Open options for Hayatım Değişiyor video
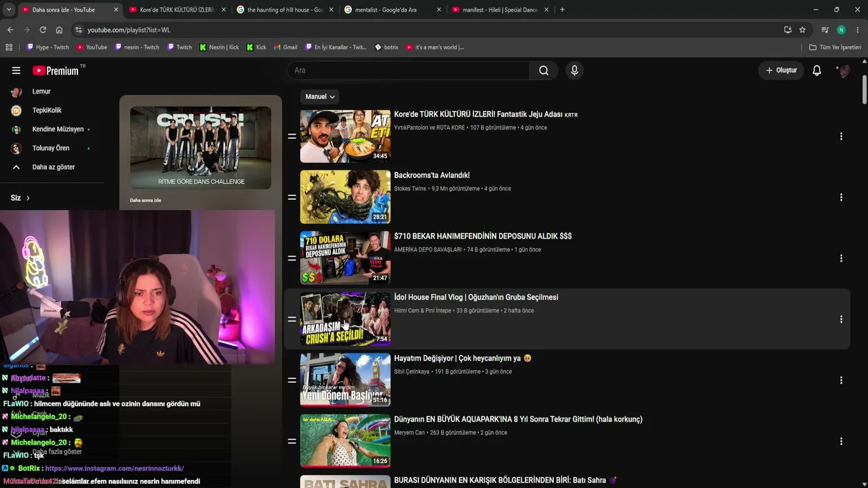This screenshot has height=488, width=868. (x=841, y=380)
